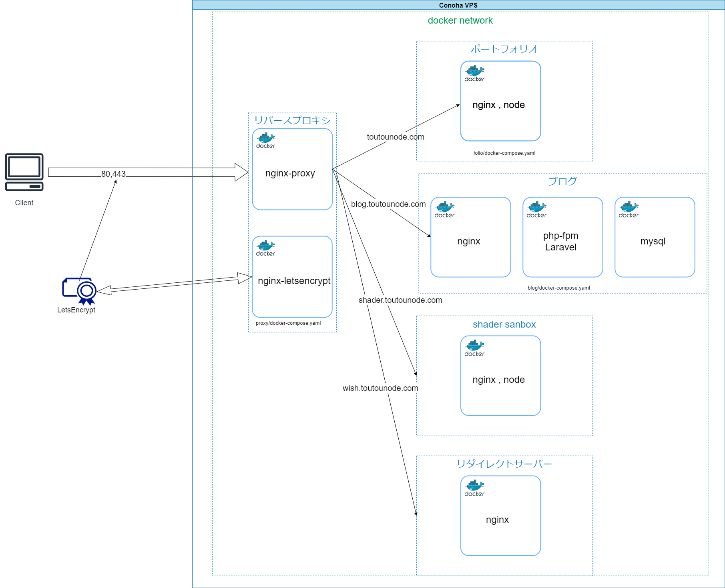Select the proxy/docker-compose.yaml caption
The height and width of the screenshot is (588, 725).
pyautogui.click(x=288, y=323)
